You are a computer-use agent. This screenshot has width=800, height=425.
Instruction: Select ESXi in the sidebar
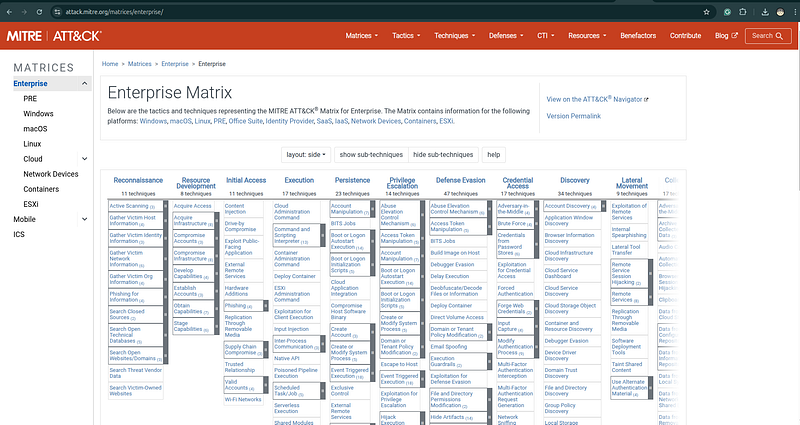click(x=31, y=204)
